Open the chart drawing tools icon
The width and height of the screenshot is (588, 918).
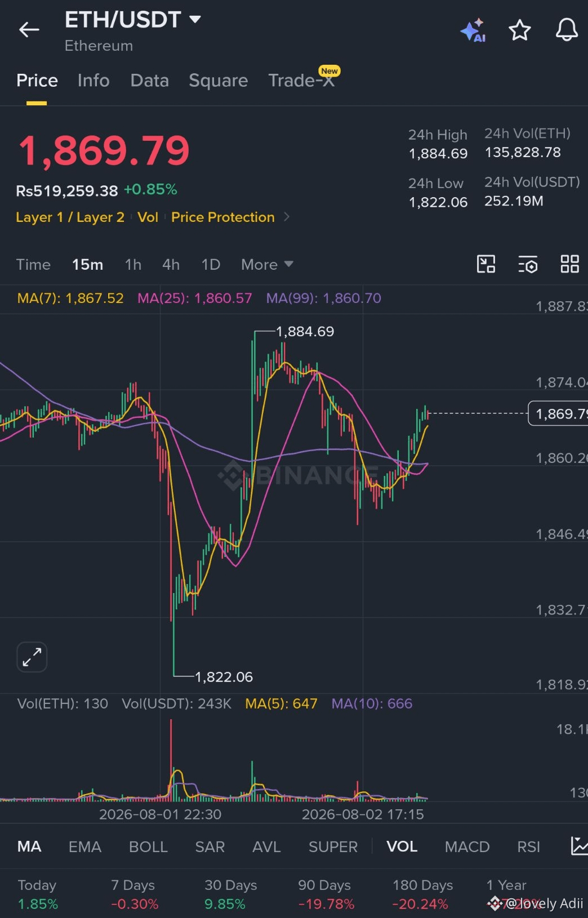(x=485, y=264)
